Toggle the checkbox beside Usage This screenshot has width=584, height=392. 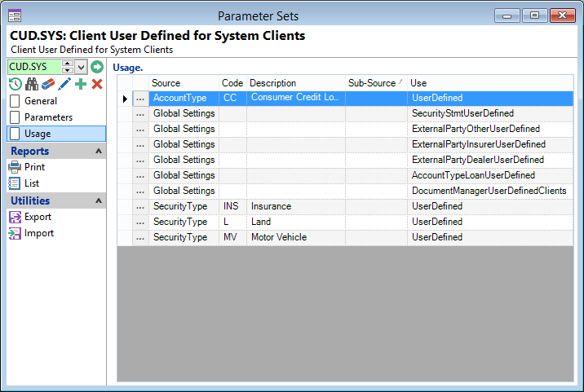[x=15, y=134]
